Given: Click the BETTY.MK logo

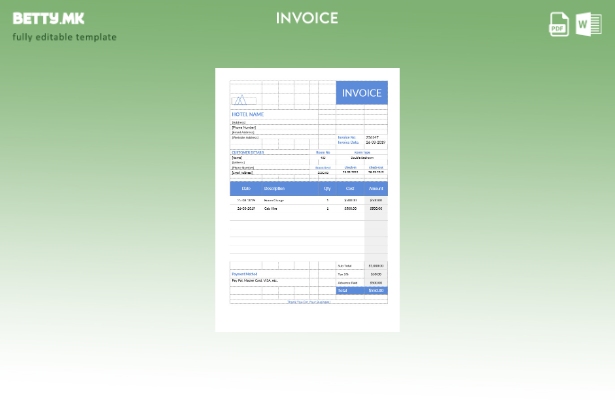Looking at the screenshot, I should (49, 18).
